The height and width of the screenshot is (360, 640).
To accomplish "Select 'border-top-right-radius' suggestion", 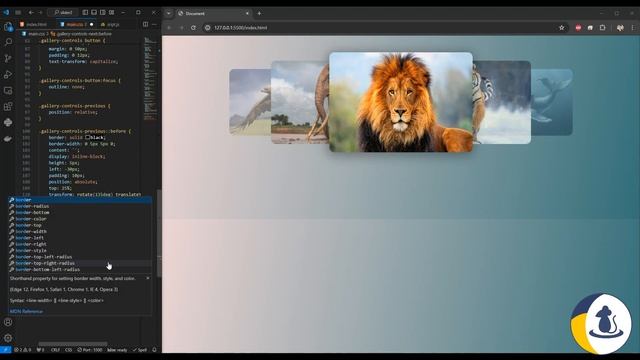I will click(80, 263).
